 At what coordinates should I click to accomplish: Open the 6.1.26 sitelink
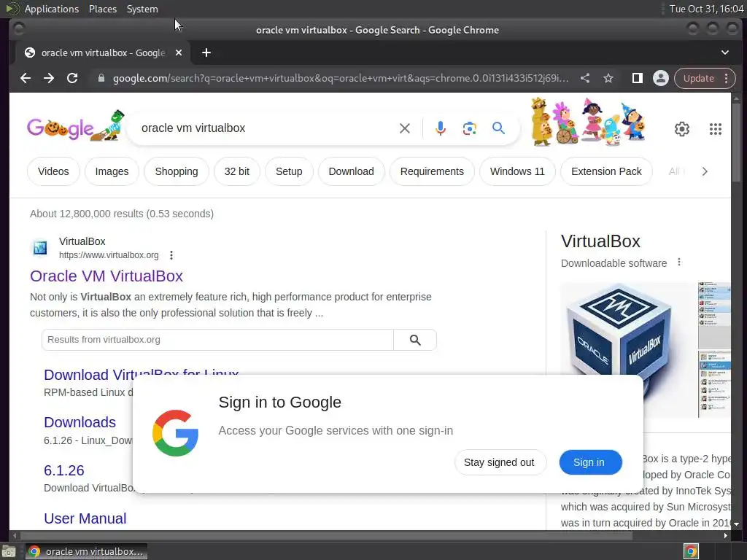64,470
